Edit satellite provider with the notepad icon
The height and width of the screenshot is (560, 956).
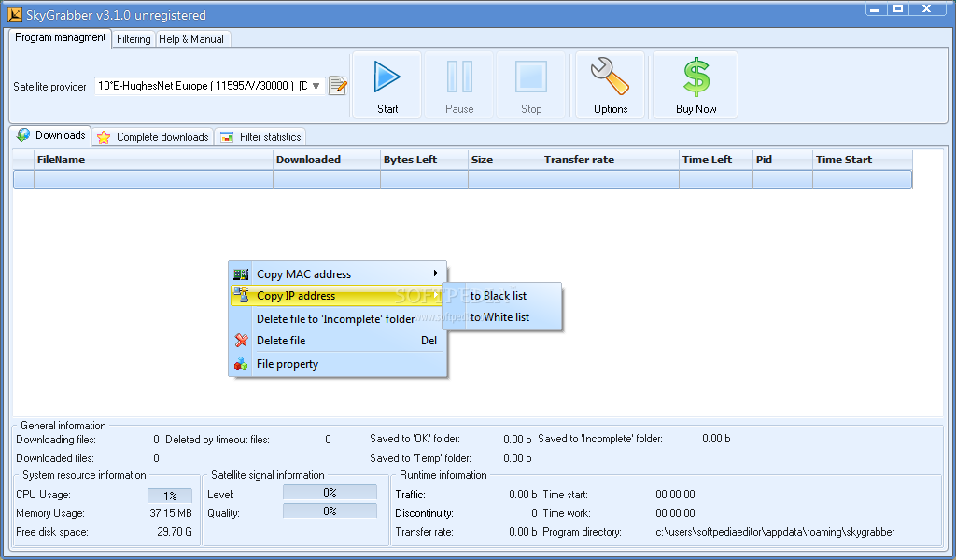coord(338,86)
